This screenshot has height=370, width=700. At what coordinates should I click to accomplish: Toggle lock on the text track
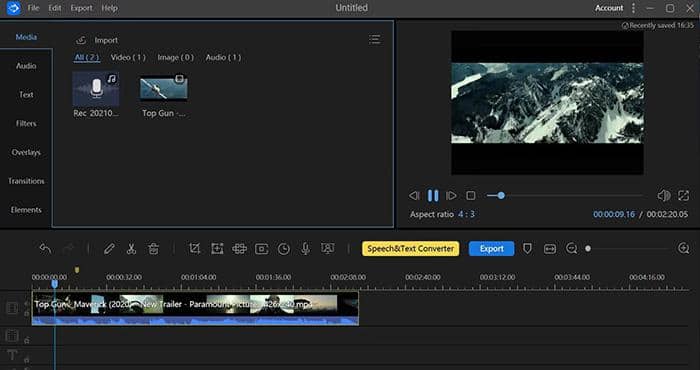click(26, 359)
